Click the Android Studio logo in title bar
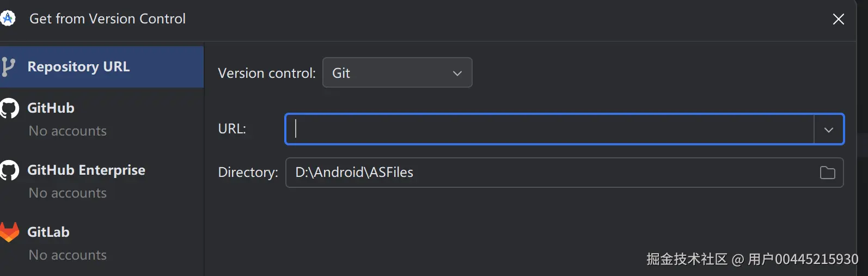Viewport: 868px width, 276px height. [8, 19]
